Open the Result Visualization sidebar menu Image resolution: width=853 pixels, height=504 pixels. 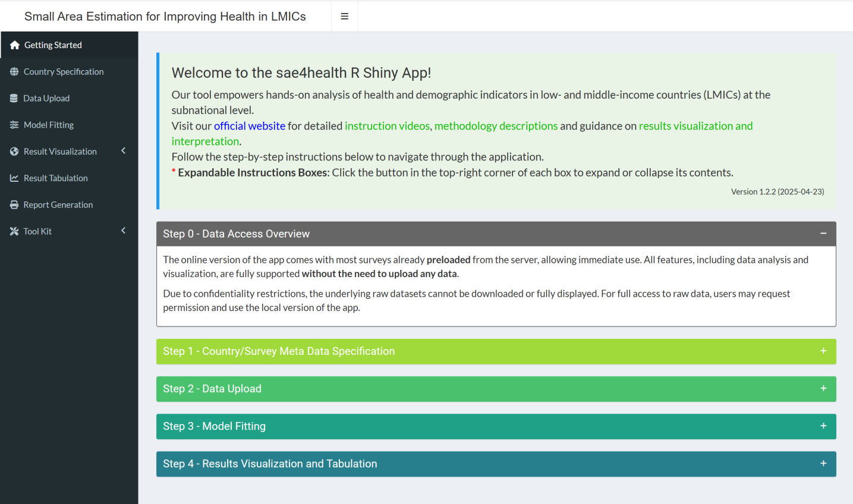pyautogui.click(x=60, y=152)
